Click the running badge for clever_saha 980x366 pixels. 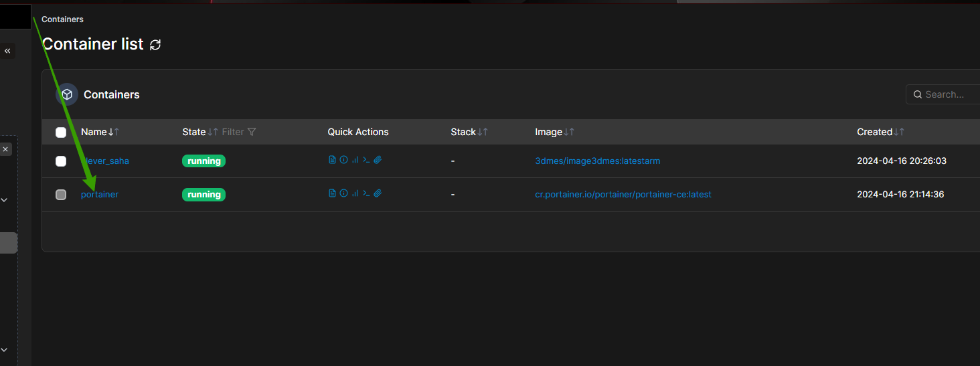[204, 161]
